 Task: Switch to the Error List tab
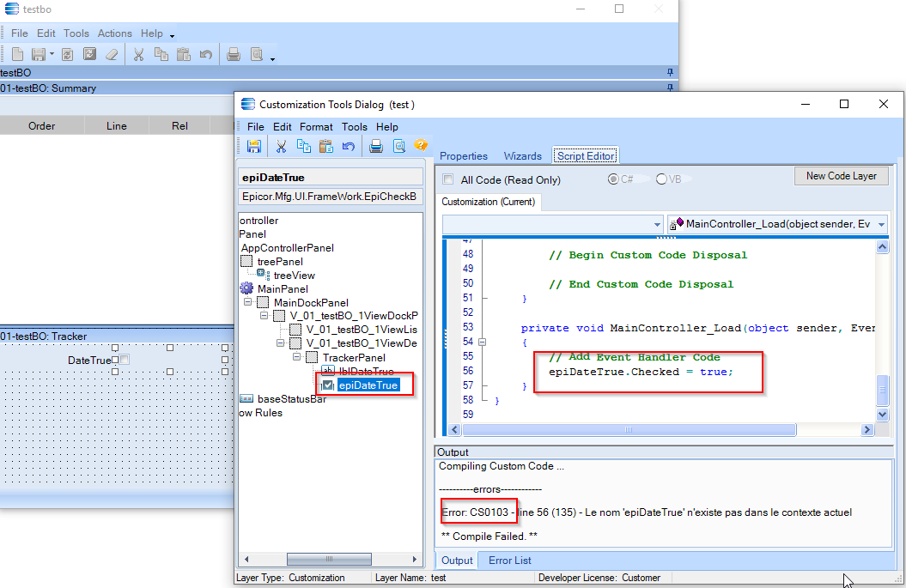[x=509, y=561]
